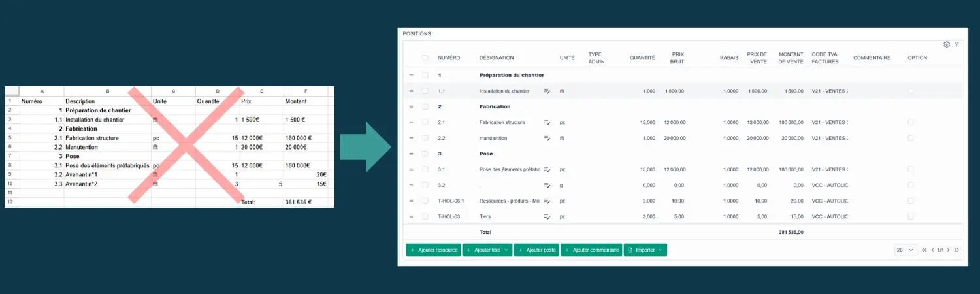Click the Quantité column header

pyautogui.click(x=642, y=57)
